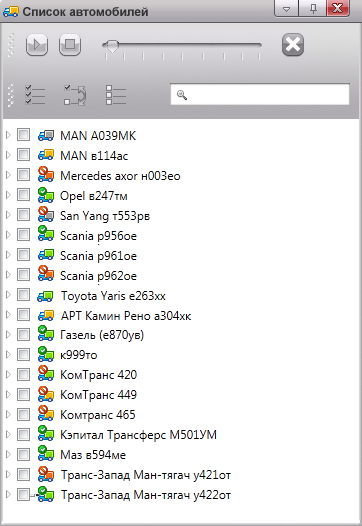This screenshot has width=362, height=526.
Task: Click the playback speed slider handle
Action: pos(112,46)
